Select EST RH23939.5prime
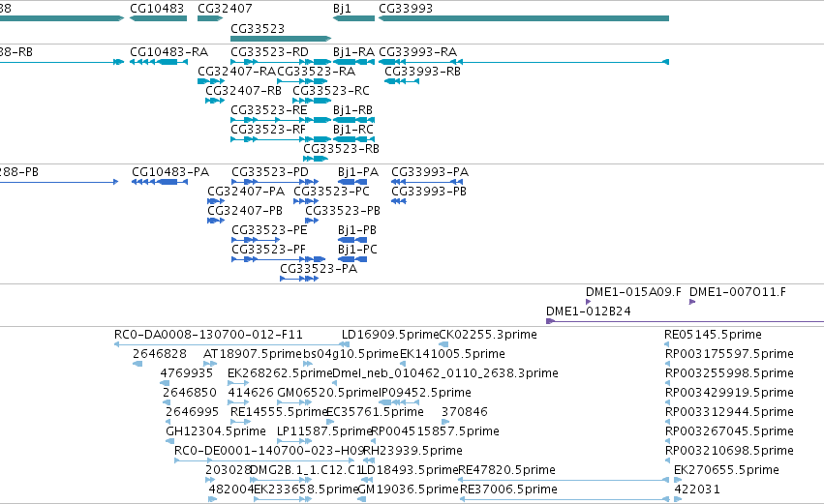 point(369,461)
